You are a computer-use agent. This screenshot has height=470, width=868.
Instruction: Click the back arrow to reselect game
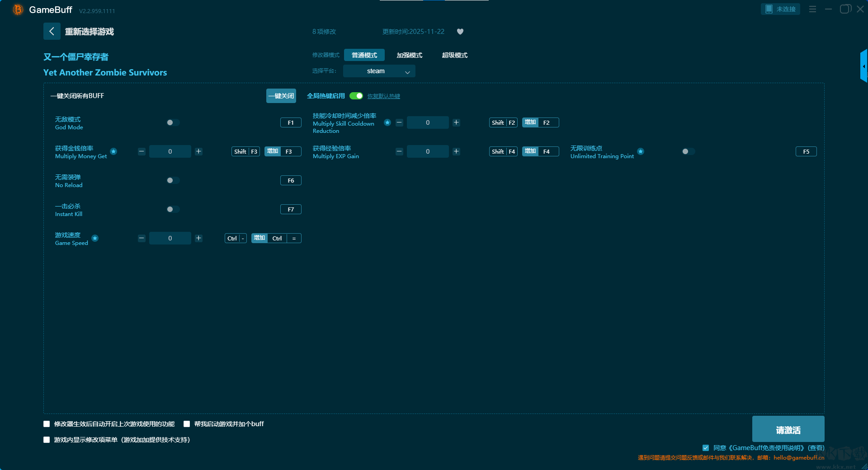pyautogui.click(x=52, y=31)
